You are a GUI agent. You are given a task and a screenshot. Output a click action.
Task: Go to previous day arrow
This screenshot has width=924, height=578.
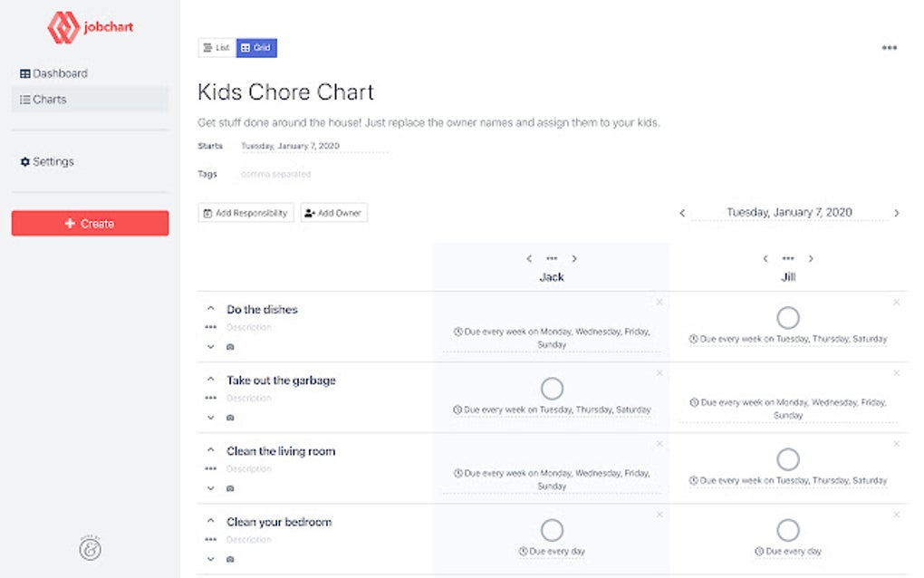[682, 213]
